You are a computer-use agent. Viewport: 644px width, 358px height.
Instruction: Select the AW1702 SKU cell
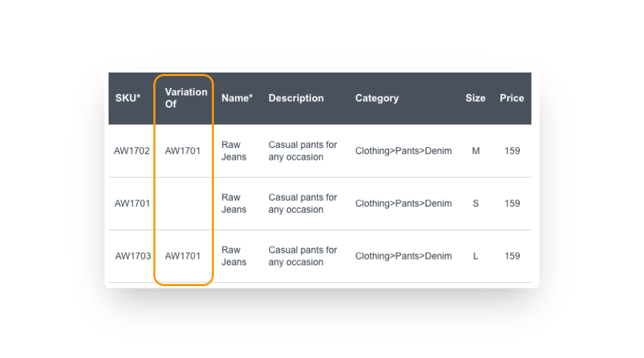[132, 151]
